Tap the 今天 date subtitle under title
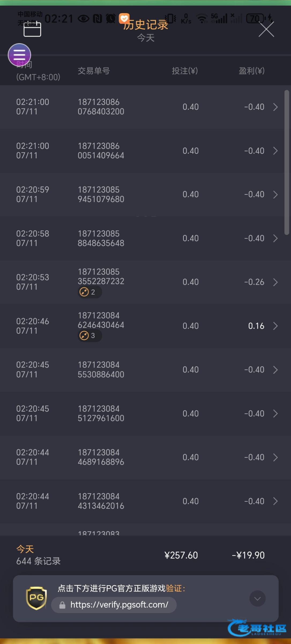This screenshot has height=644, width=291. pyautogui.click(x=146, y=38)
